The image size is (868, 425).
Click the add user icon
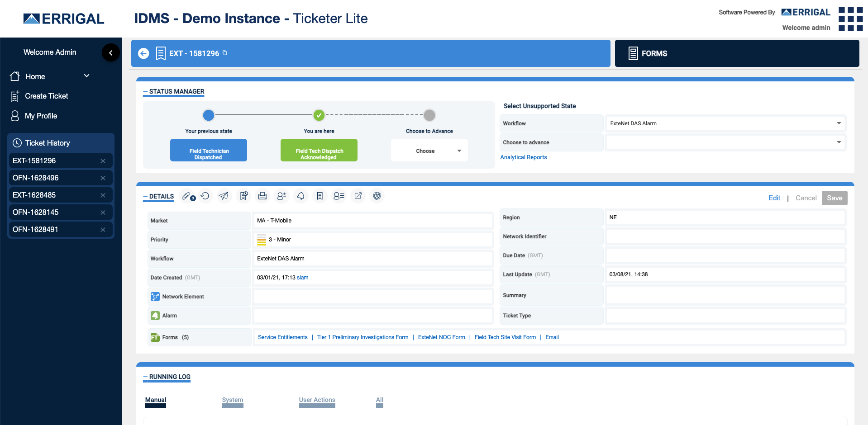281,196
